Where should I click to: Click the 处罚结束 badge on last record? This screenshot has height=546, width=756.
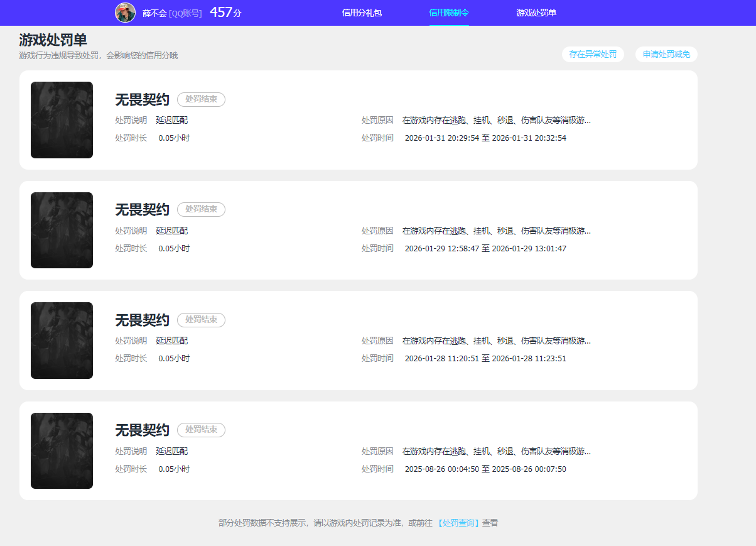click(x=200, y=430)
